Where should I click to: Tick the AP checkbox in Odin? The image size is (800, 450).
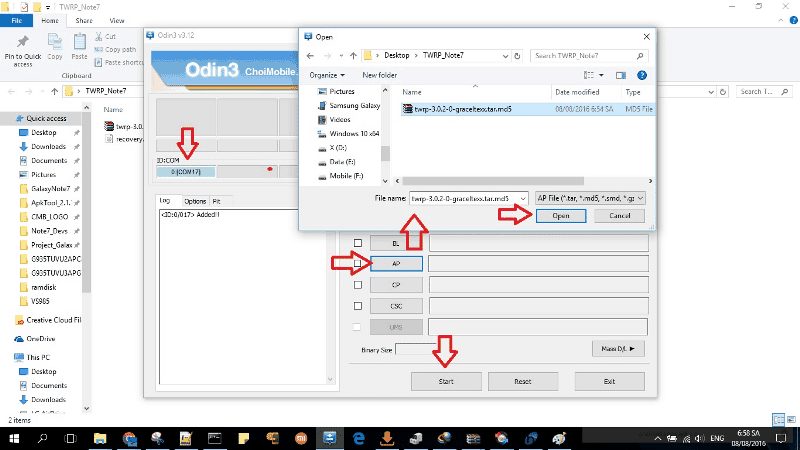pyautogui.click(x=358, y=264)
